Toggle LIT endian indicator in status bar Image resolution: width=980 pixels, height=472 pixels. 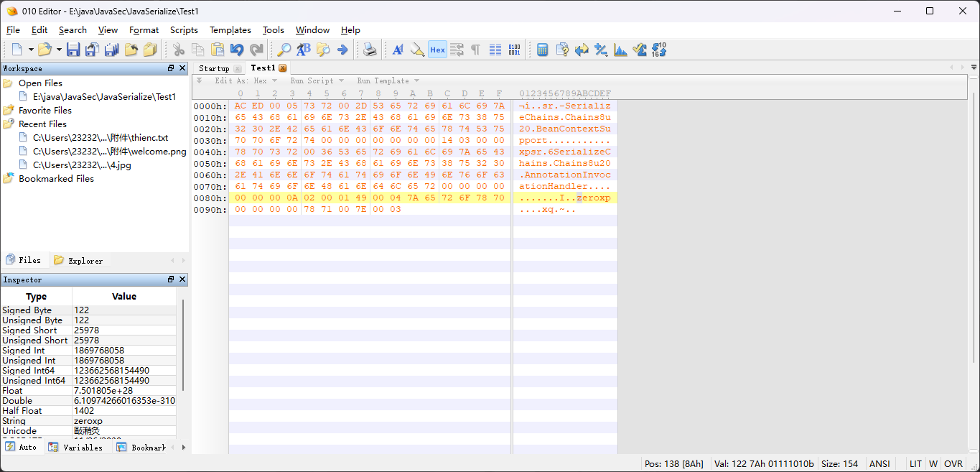[915, 464]
